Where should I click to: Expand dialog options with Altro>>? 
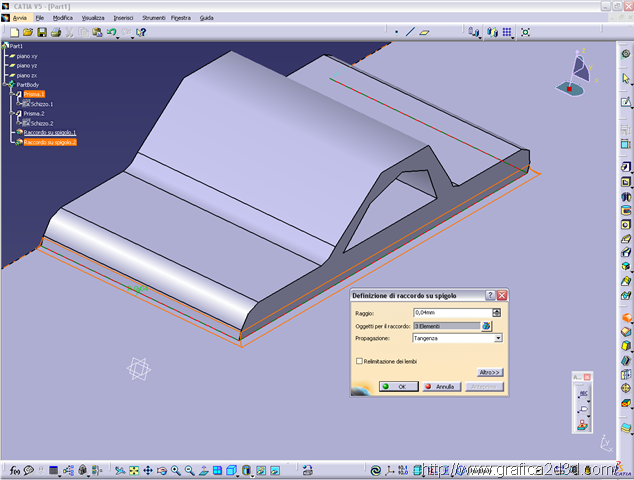[x=489, y=372]
